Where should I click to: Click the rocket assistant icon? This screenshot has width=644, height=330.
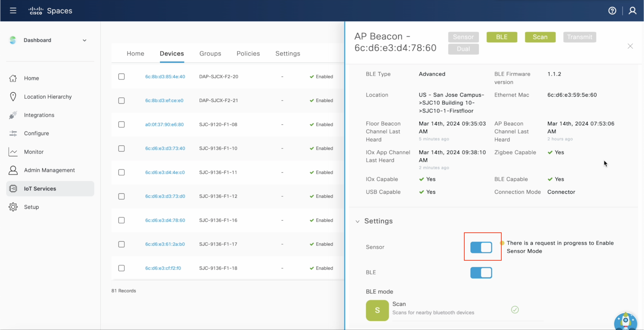[625, 321]
